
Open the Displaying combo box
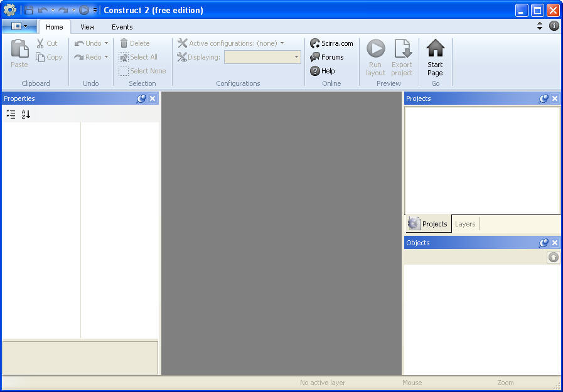coord(262,57)
